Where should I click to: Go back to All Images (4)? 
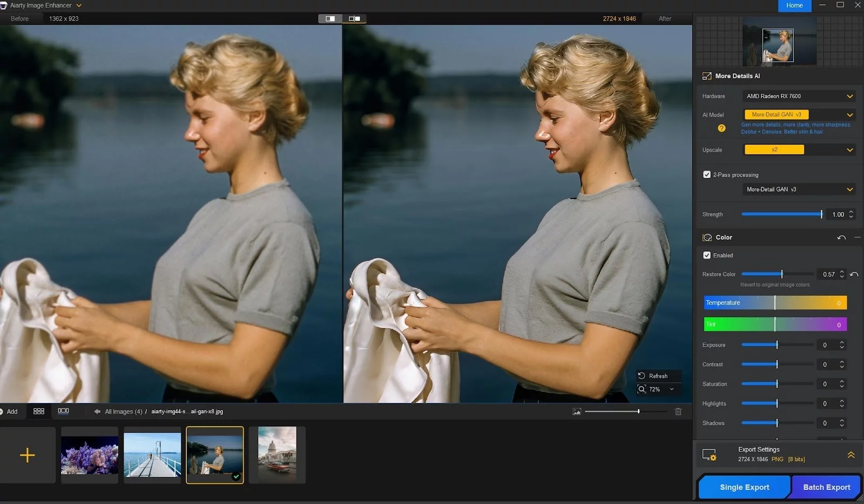click(123, 411)
